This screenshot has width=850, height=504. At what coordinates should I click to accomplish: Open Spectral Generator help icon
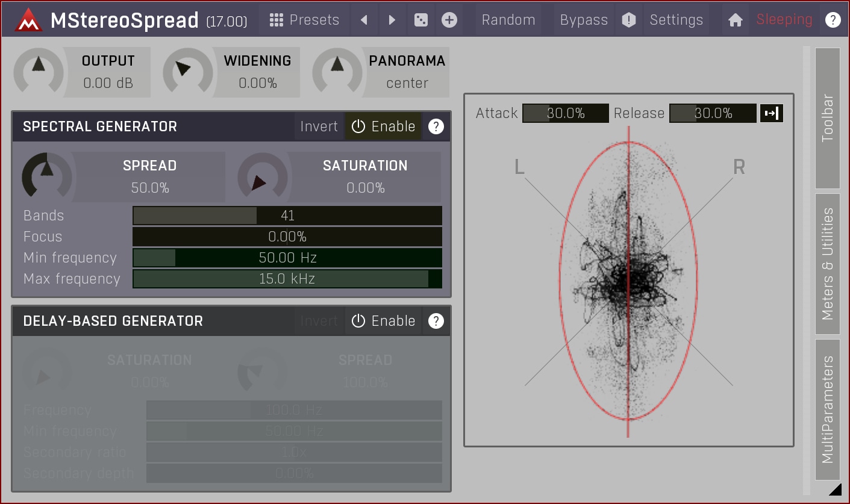(436, 126)
